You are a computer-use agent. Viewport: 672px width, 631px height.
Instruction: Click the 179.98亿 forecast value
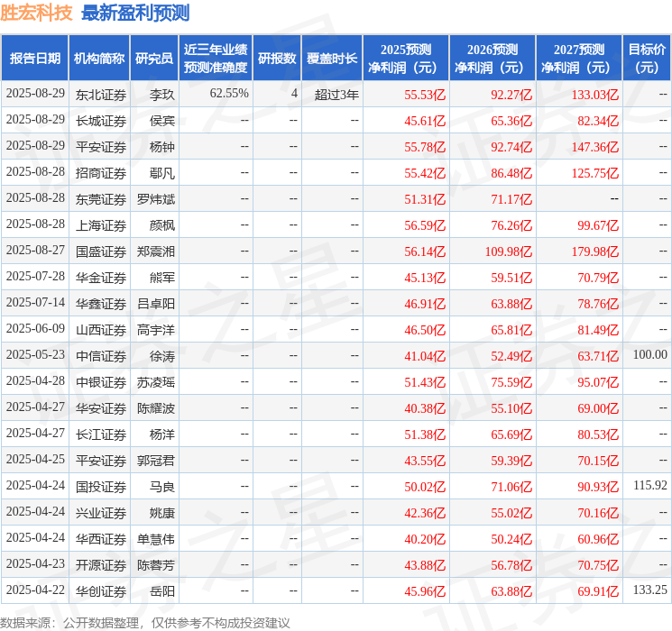tap(594, 251)
